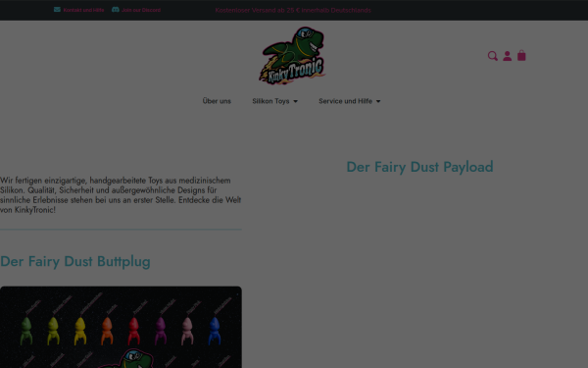Click the Der Fairy Dust Buttplug heading
588x368 pixels.
click(x=75, y=262)
